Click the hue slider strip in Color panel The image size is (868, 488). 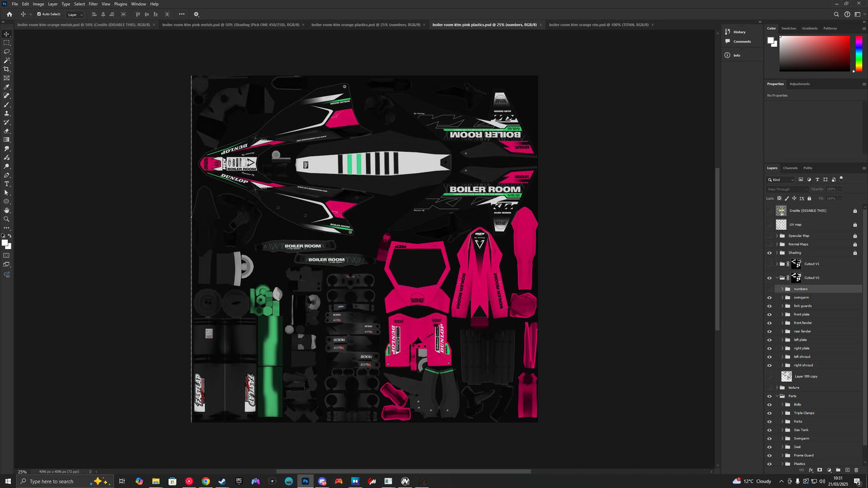click(x=858, y=54)
